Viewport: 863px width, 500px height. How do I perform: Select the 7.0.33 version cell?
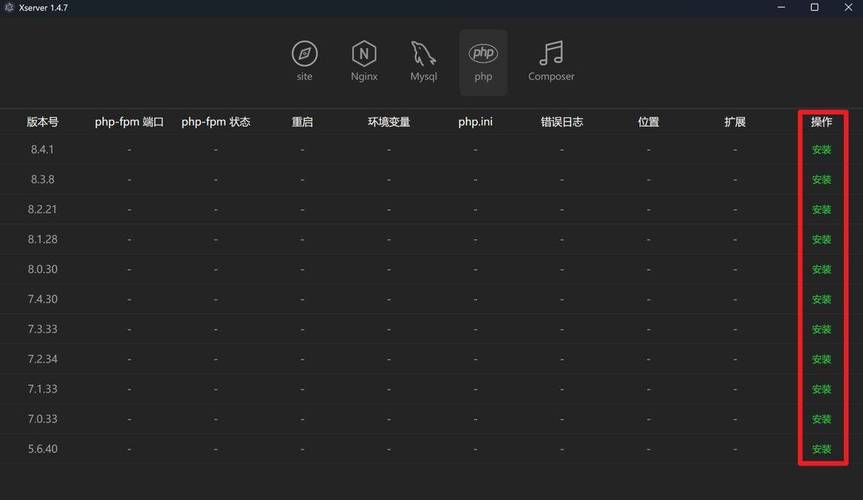point(42,419)
